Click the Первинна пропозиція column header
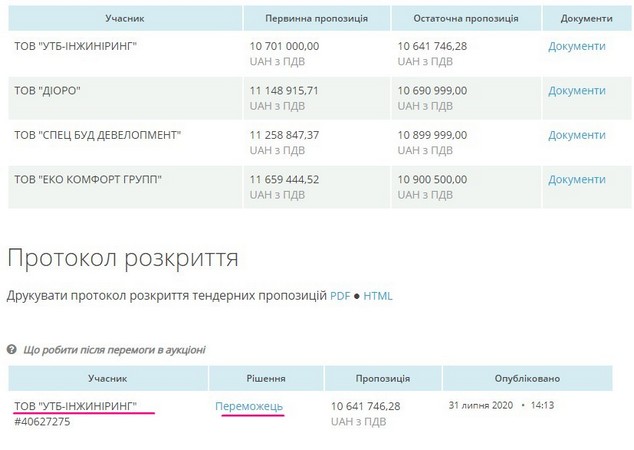The image size is (634, 450). (x=316, y=19)
